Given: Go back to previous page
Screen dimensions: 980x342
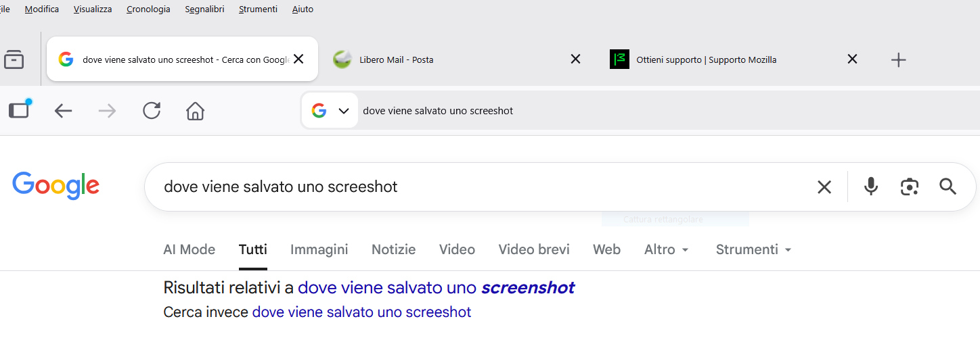Looking at the screenshot, I should [x=63, y=111].
